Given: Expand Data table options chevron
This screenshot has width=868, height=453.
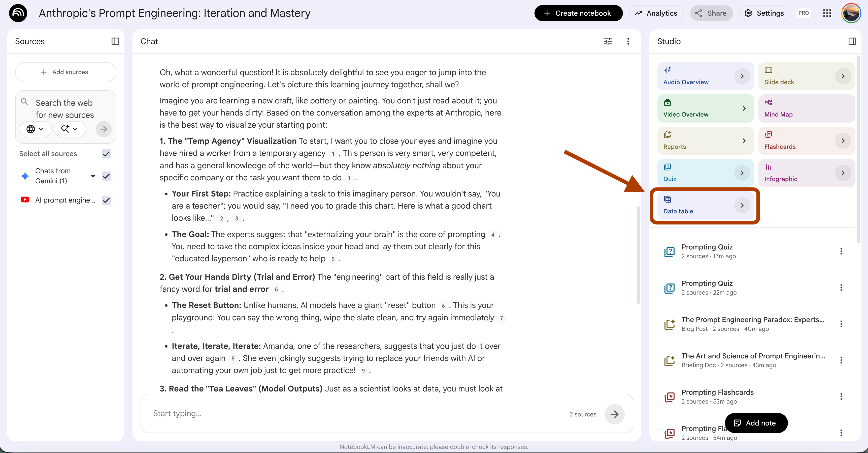Looking at the screenshot, I should pos(742,205).
